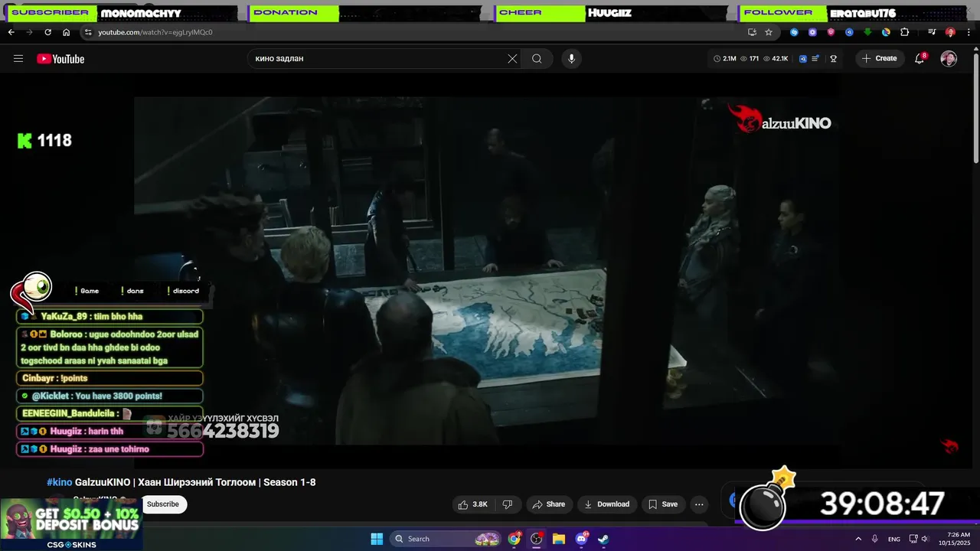Open the multicolor circle extension

886,32
